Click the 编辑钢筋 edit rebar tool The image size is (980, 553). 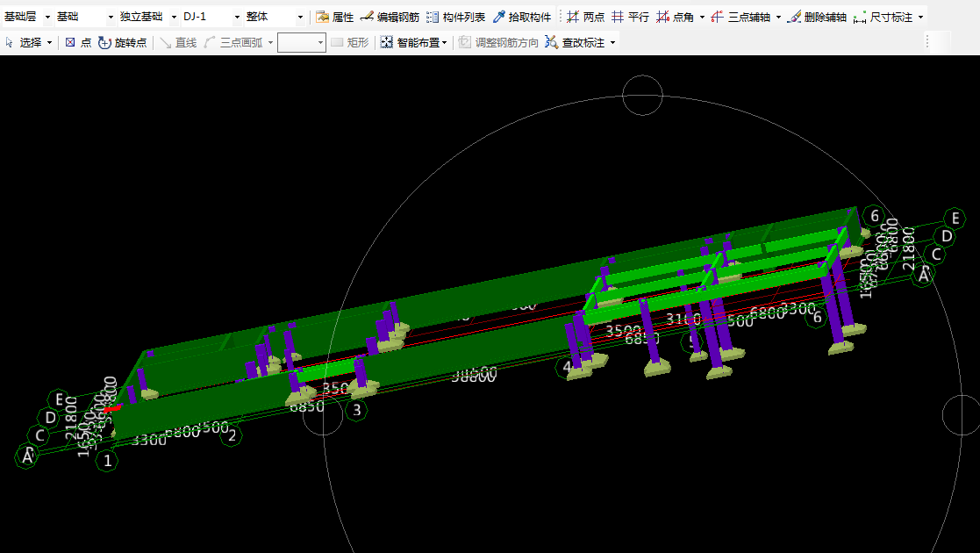click(x=390, y=17)
